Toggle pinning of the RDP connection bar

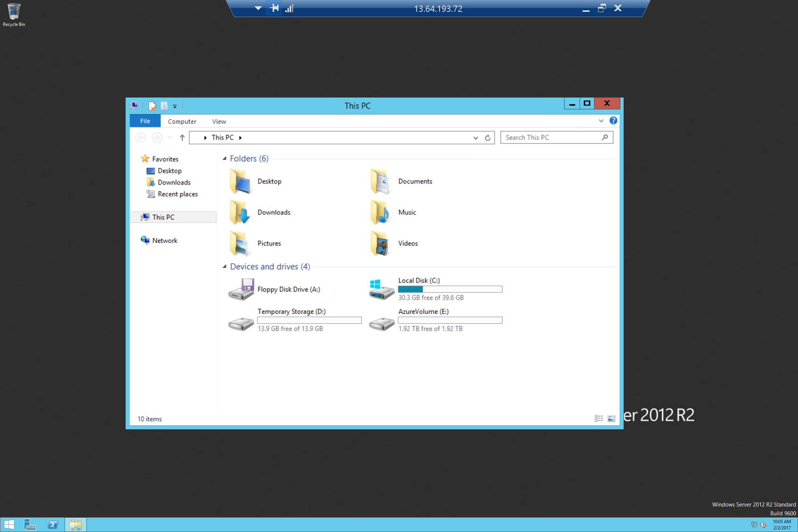click(274, 8)
